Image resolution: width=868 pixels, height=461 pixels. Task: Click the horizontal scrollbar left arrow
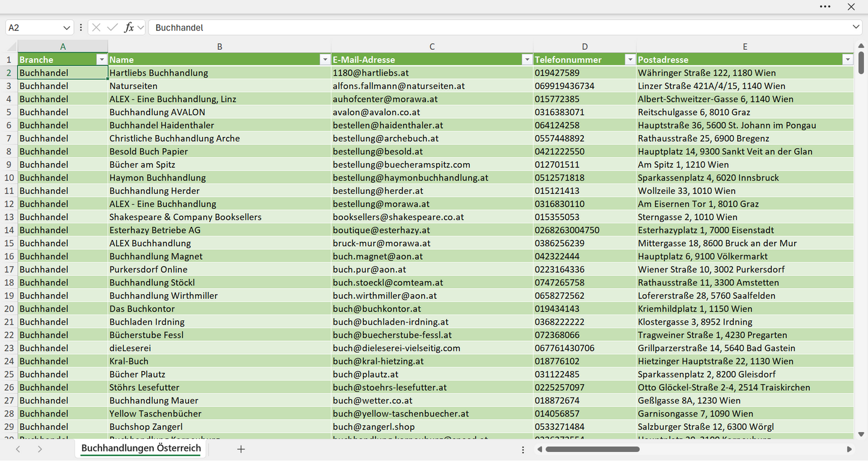click(539, 449)
